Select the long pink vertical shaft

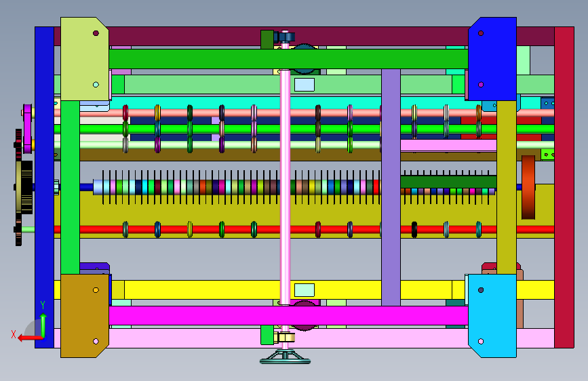(285, 188)
